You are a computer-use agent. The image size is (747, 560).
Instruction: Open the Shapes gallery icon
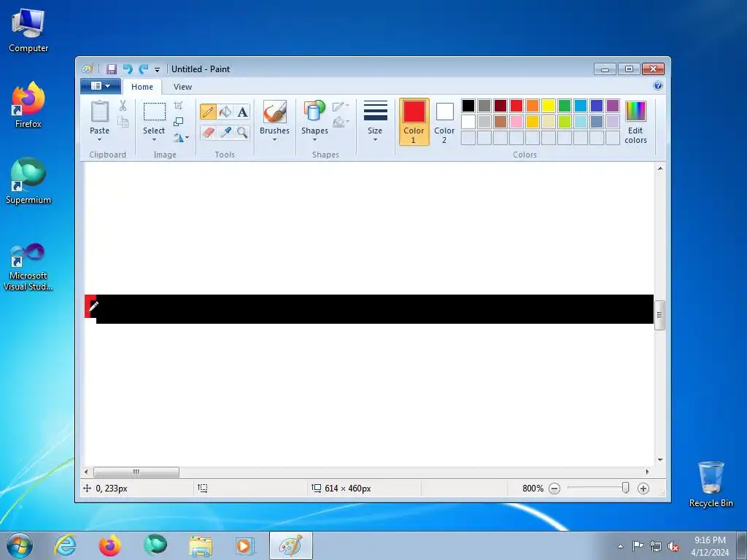coord(314,111)
